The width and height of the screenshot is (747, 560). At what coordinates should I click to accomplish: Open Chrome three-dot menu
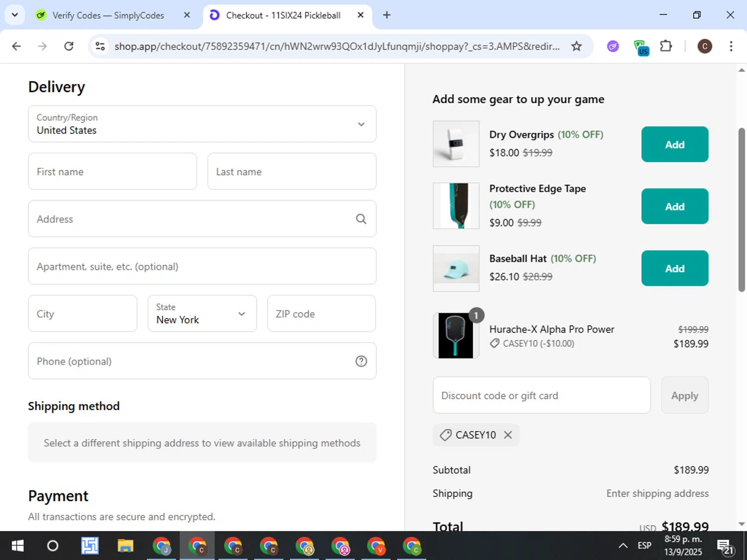click(x=731, y=46)
